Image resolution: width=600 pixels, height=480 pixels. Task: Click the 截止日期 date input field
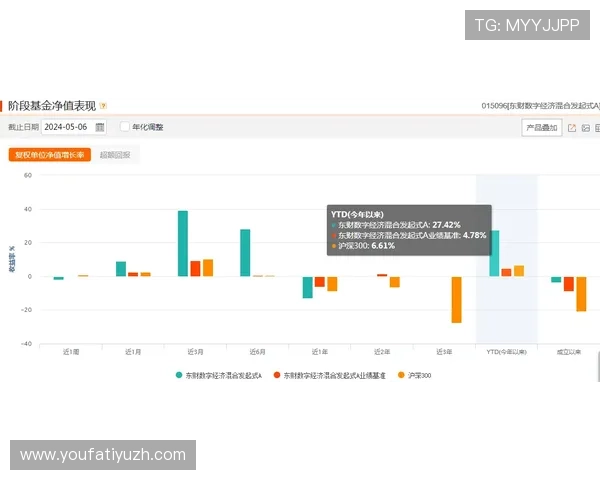(x=73, y=127)
